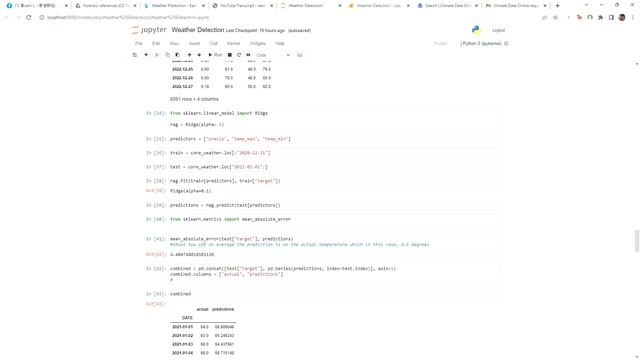Viewport: 640px width, 360px height.
Task: Open a new browser tab with the plus
Action: [558, 6]
